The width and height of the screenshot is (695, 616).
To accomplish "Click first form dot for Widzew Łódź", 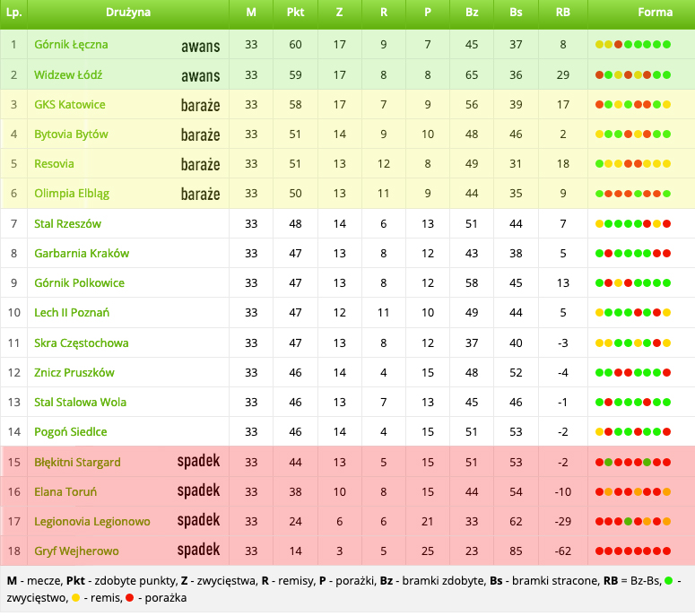I will (599, 75).
